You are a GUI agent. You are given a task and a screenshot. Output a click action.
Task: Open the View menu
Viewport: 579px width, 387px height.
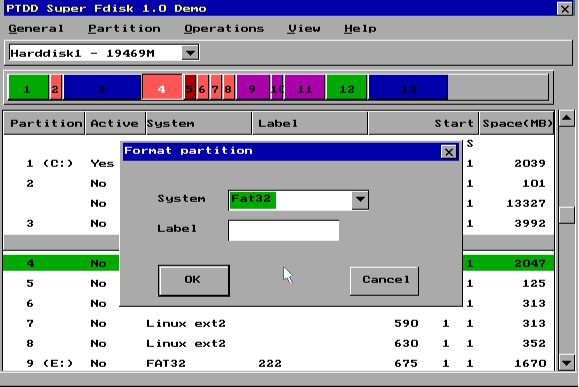[304, 28]
